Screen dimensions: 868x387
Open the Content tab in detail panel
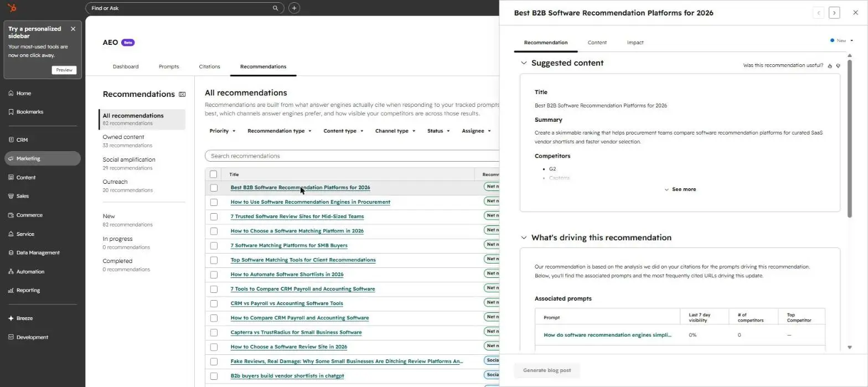(x=597, y=43)
